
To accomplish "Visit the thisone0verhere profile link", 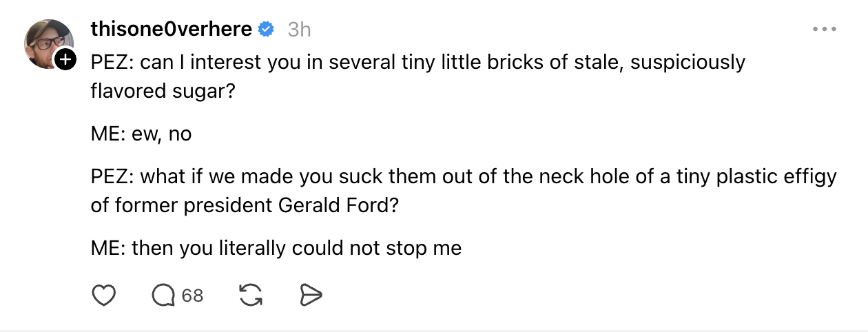I will pos(172,30).
